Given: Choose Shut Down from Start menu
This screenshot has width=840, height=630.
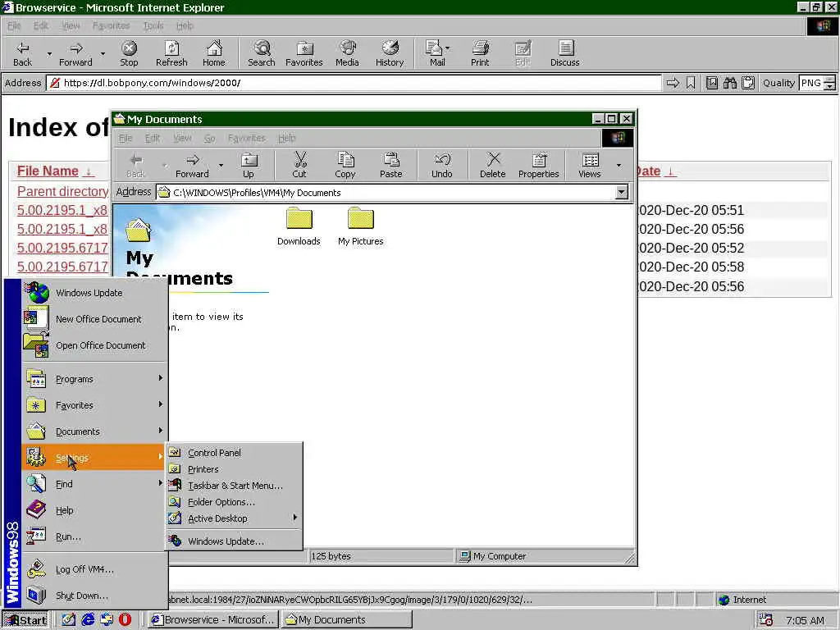Looking at the screenshot, I should pos(94,596).
